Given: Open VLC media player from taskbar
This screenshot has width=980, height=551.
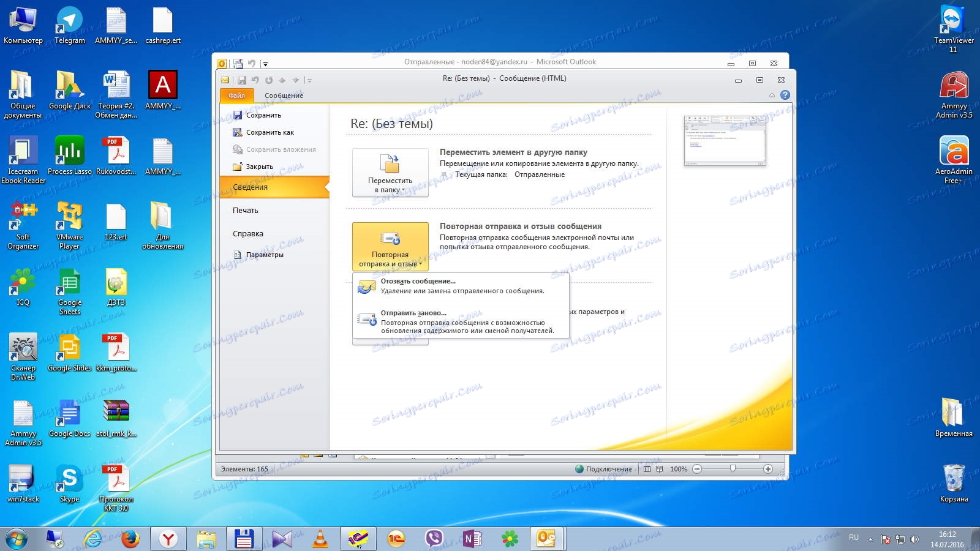Looking at the screenshot, I should [x=320, y=539].
